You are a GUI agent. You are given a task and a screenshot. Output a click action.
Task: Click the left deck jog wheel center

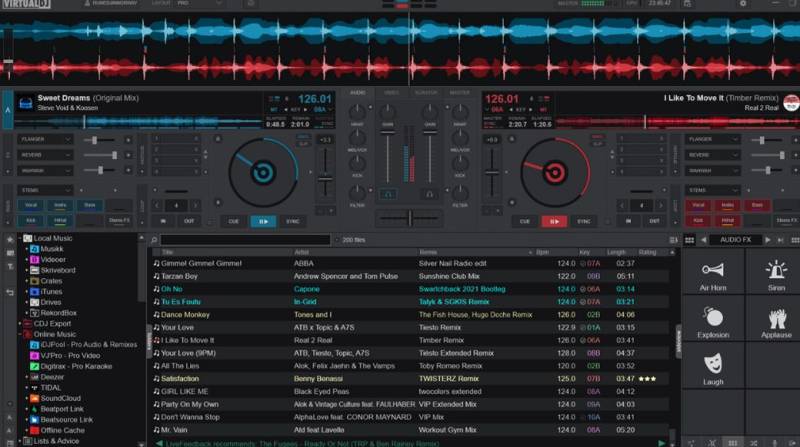click(x=263, y=172)
